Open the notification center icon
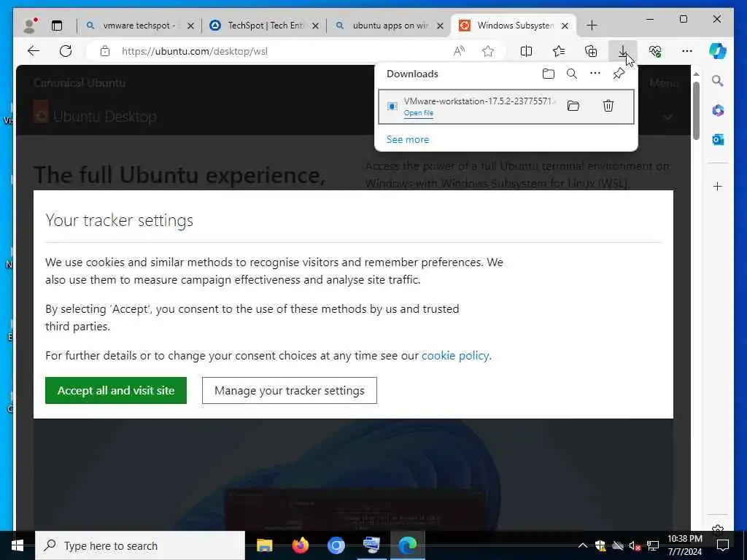Screen dimensions: 747x560 [x=723, y=545]
